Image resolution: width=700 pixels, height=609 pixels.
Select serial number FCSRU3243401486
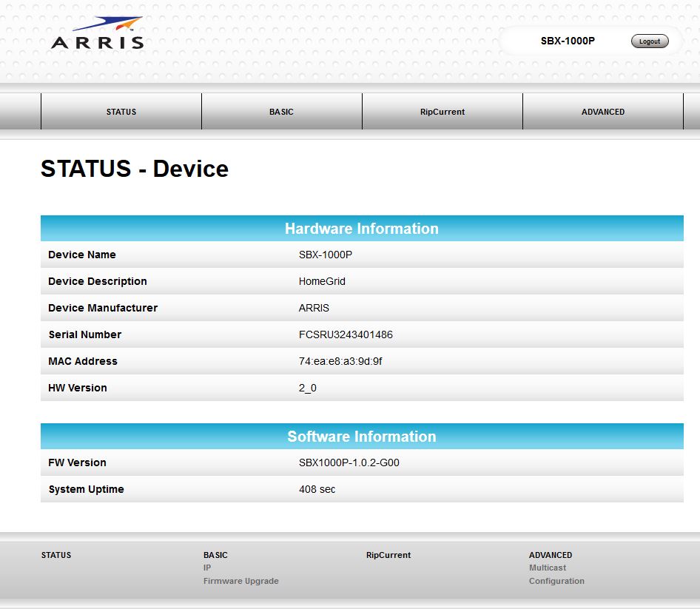(x=346, y=334)
